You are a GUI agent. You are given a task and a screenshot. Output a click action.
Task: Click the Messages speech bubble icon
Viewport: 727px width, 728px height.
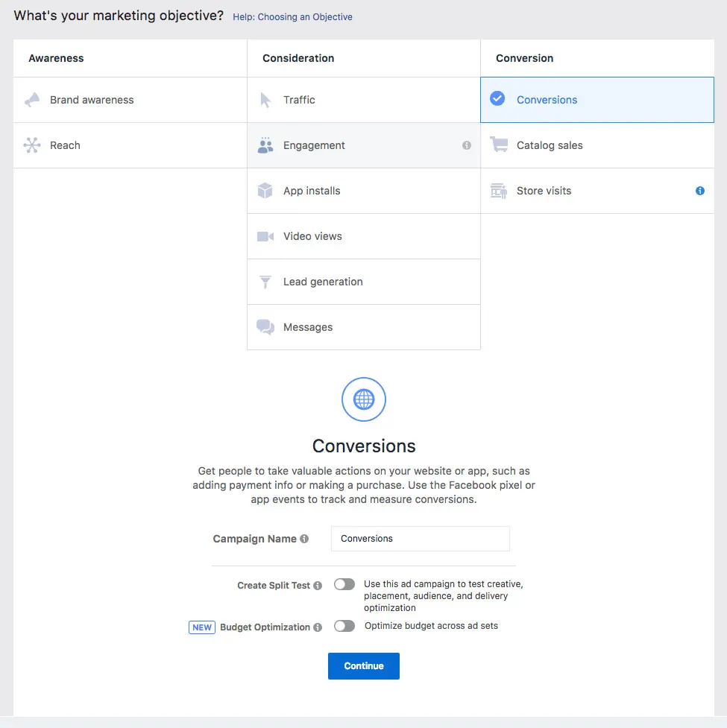(x=265, y=327)
